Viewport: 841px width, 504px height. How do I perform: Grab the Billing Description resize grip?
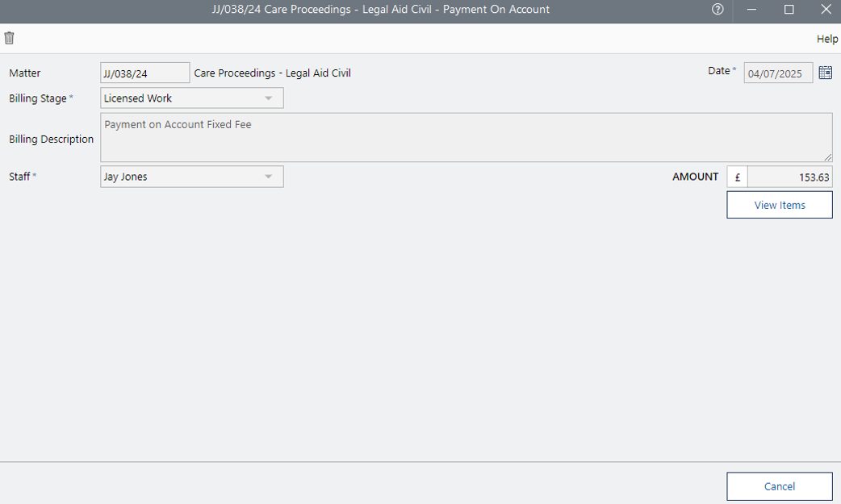pyautogui.click(x=827, y=156)
